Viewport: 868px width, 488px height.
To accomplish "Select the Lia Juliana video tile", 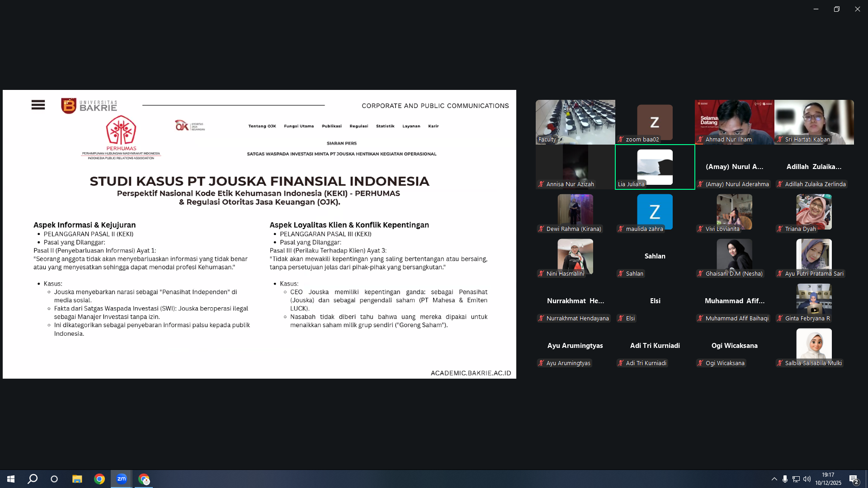I will 655,167.
